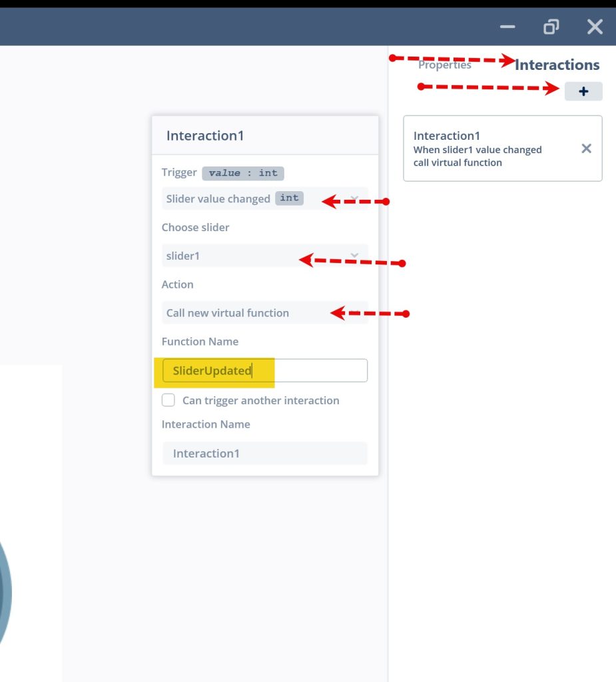616x682 pixels.
Task: Add a new interaction with the plus button
Action: pos(583,92)
